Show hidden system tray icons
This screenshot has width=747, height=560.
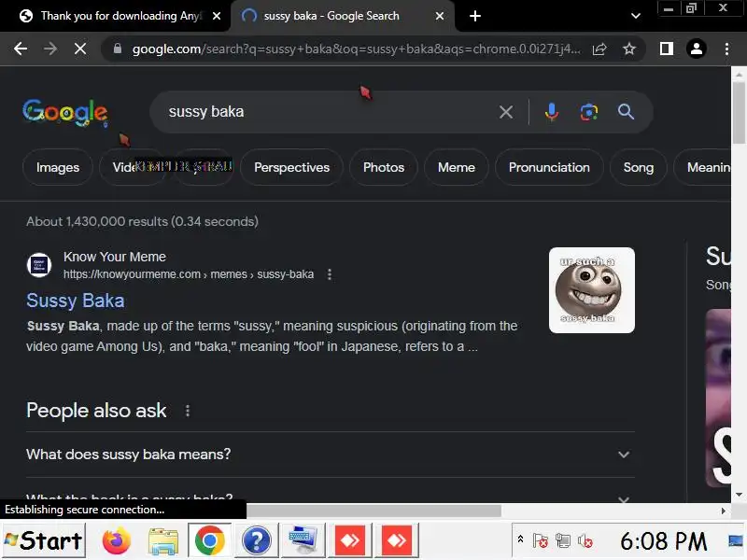coord(520,540)
